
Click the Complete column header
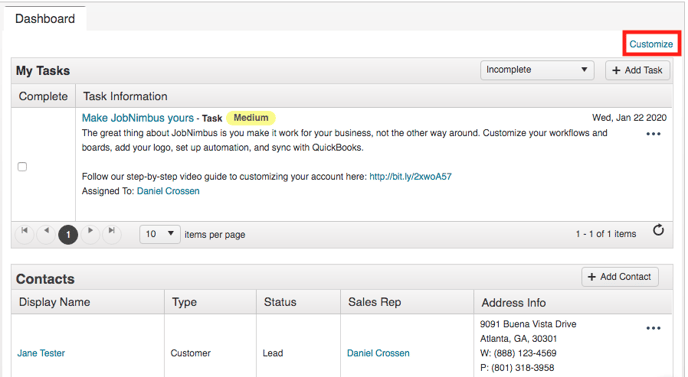coord(43,96)
